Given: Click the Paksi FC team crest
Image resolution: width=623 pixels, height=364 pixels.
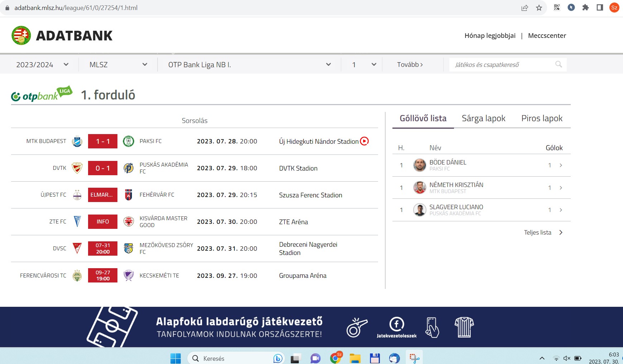Looking at the screenshot, I should click(129, 141).
